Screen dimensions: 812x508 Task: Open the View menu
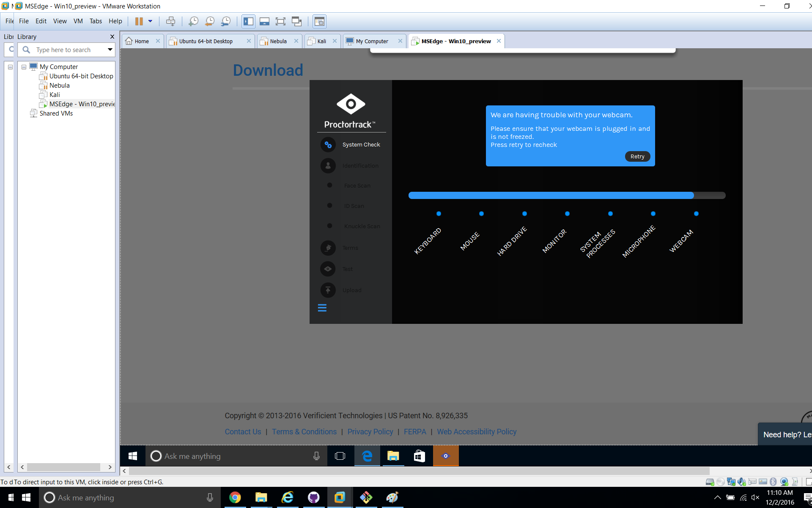(60, 21)
